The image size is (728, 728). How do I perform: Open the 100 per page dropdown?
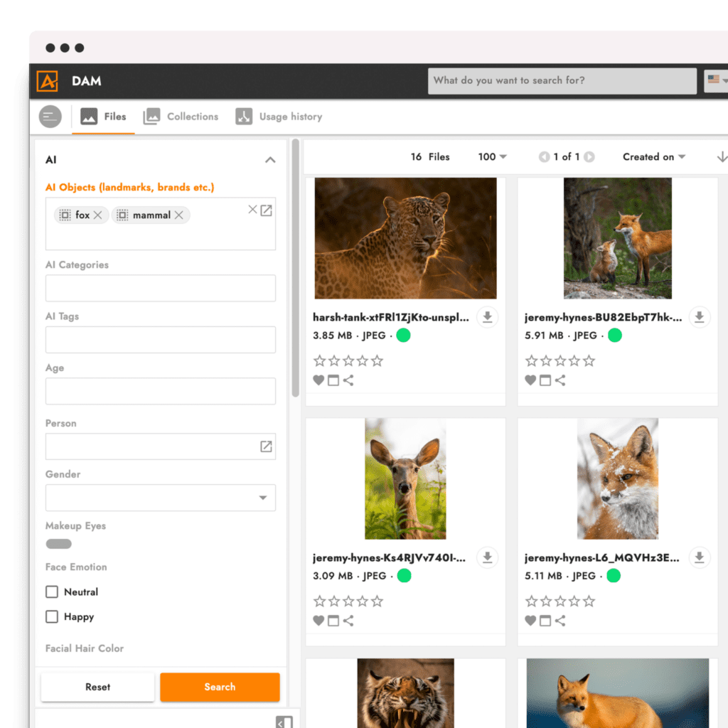(x=492, y=157)
